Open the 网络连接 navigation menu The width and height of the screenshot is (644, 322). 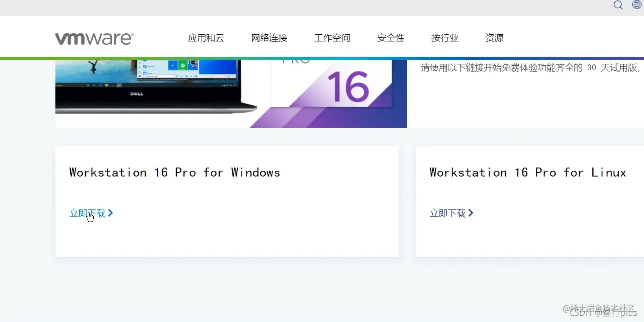tap(269, 38)
